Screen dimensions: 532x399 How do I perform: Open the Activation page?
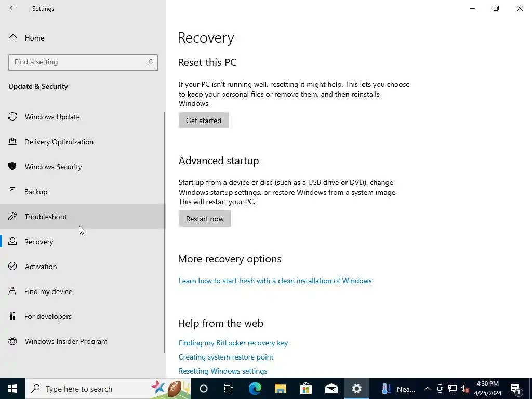coord(82,267)
